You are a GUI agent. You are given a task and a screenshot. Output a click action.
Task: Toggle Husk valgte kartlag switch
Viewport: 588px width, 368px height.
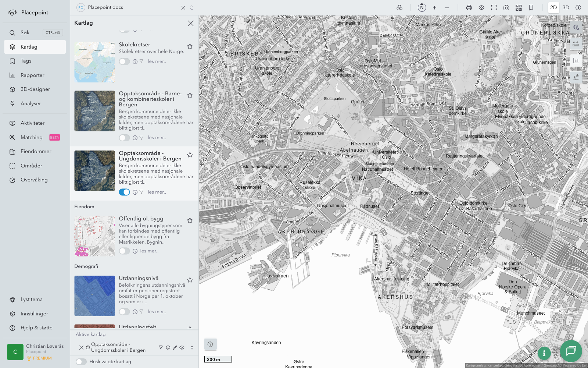[81, 362]
